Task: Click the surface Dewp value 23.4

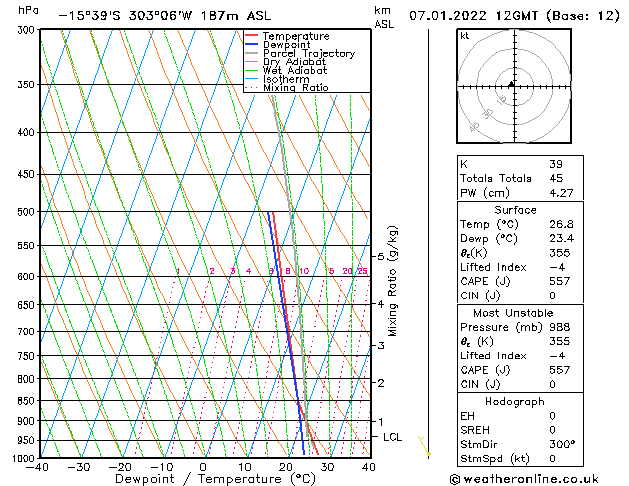Action: pyautogui.click(x=561, y=239)
